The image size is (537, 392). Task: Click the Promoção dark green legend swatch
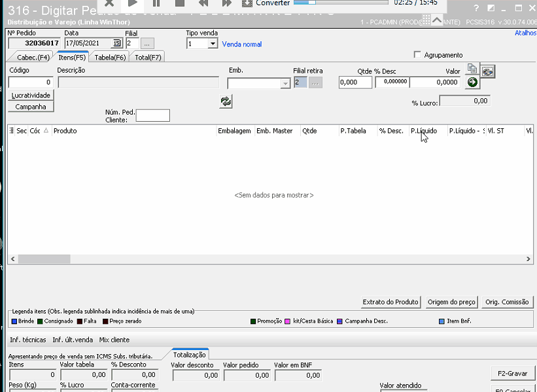[x=253, y=321]
